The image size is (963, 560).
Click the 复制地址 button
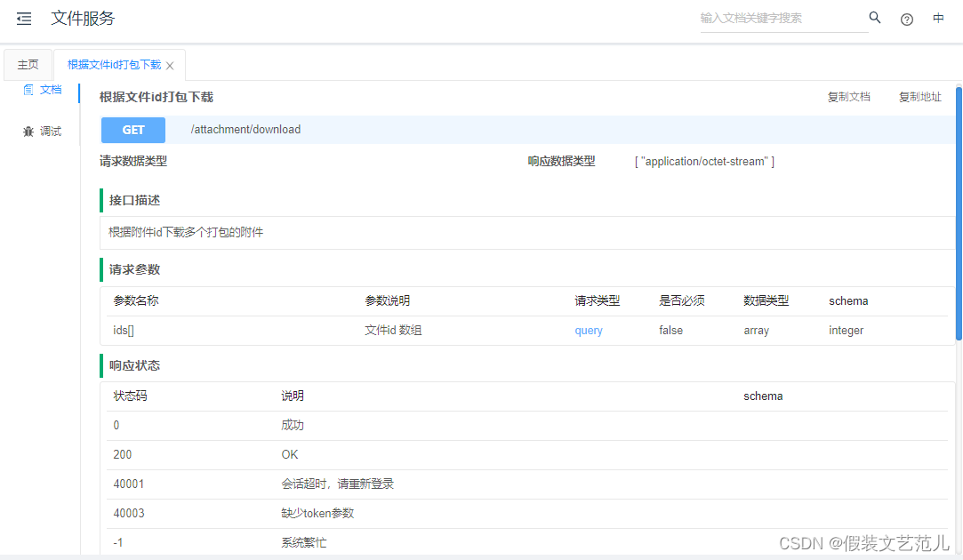point(920,97)
